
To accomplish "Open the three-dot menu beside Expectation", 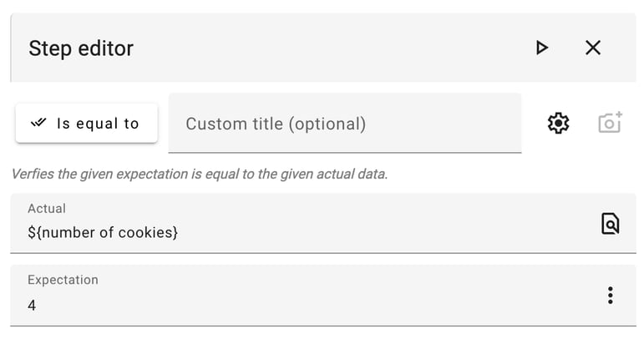I will coord(611,295).
